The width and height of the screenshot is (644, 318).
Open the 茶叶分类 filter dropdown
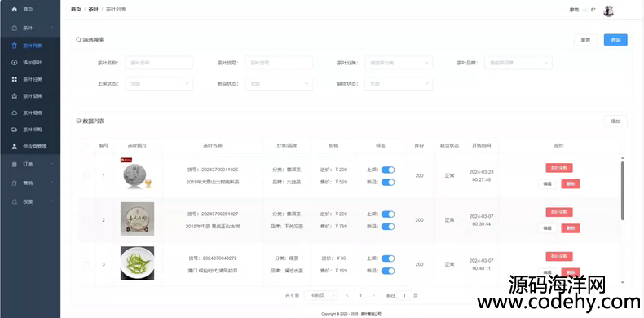(399, 63)
